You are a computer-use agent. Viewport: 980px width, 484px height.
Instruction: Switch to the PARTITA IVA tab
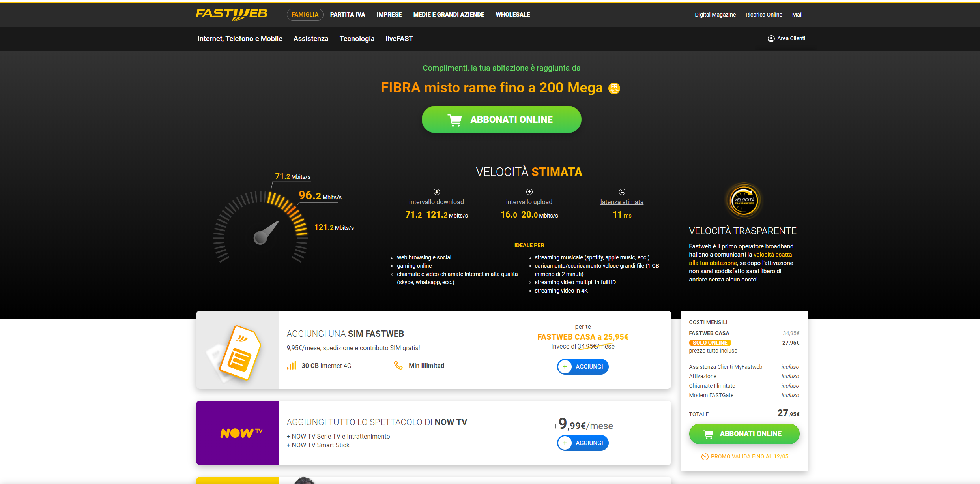click(348, 15)
